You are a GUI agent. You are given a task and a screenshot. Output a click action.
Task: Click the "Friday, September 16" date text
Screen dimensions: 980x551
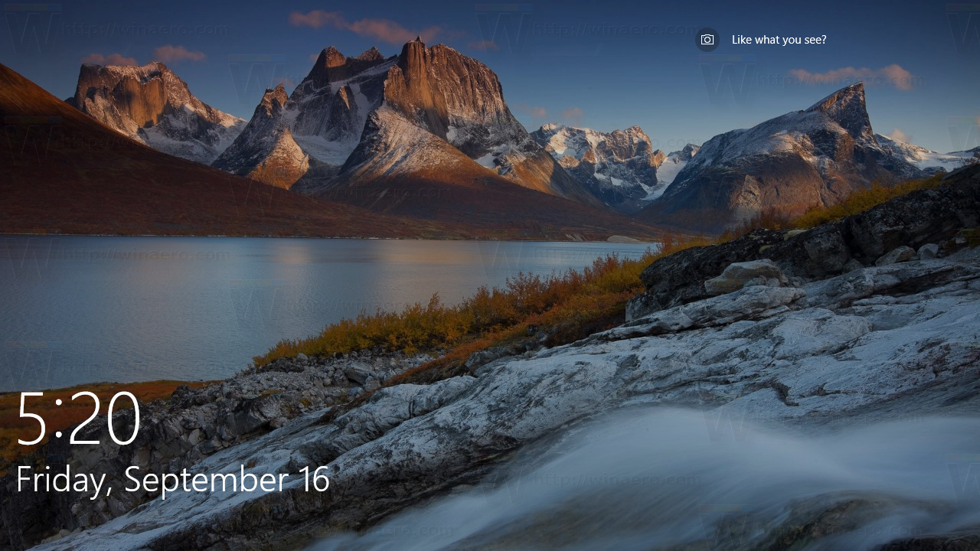[x=172, y=479]
